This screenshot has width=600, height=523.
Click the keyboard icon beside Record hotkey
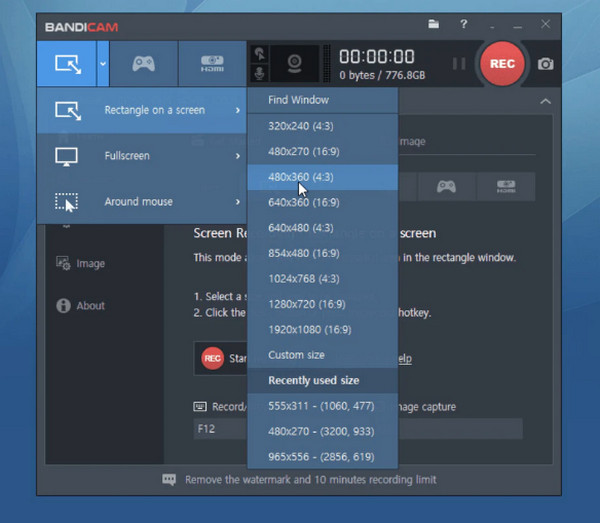click(x=200, y=406)
